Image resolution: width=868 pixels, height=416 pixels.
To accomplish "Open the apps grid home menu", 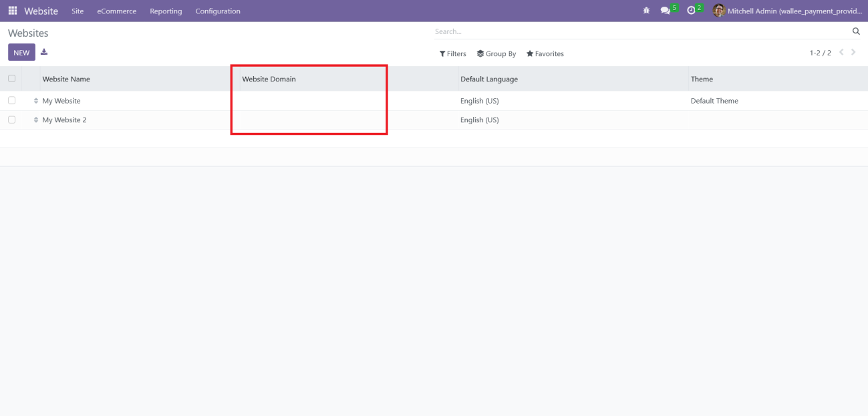I will (x=13, y=11).
